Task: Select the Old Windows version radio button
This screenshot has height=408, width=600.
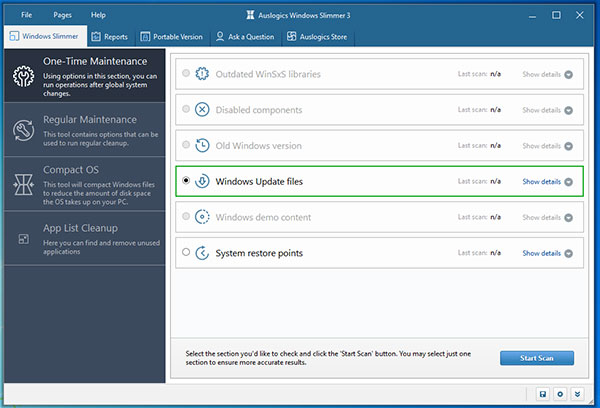Action: (186, 144)
